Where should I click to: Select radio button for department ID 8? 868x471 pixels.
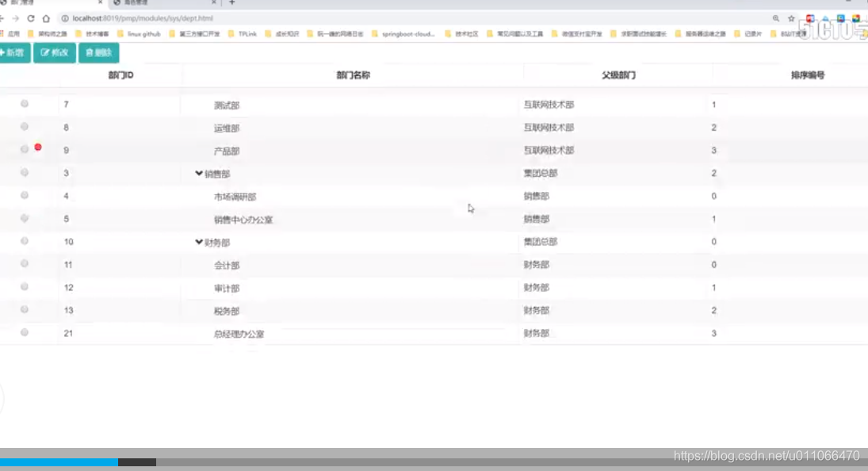(25, 126)
